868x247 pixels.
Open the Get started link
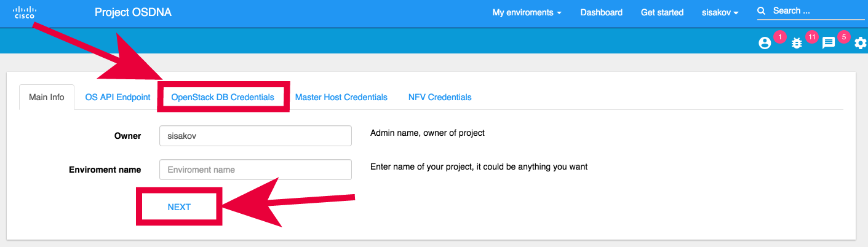(662, 12)
